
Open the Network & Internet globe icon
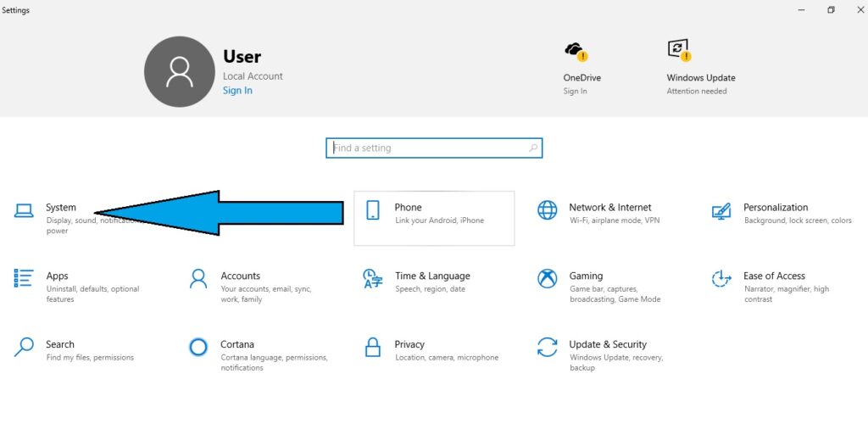coord(548,210)
